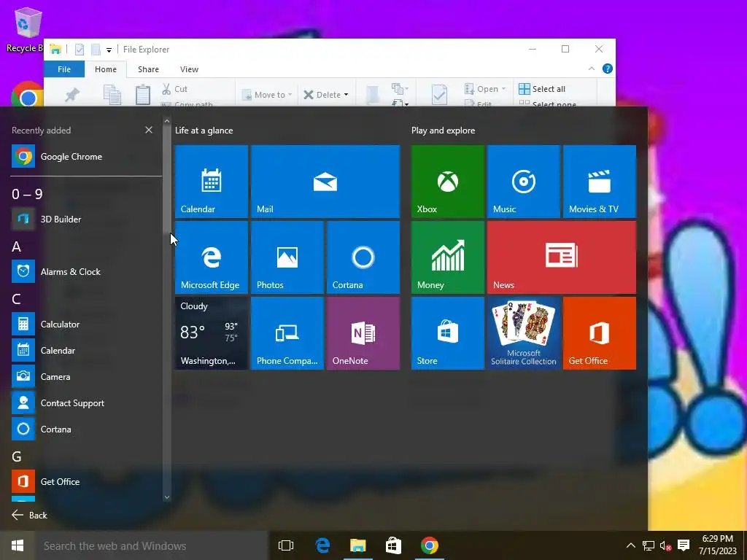Click Select all in File Explorer
Viewport: 747px width, 560px height.
[542, 89]
